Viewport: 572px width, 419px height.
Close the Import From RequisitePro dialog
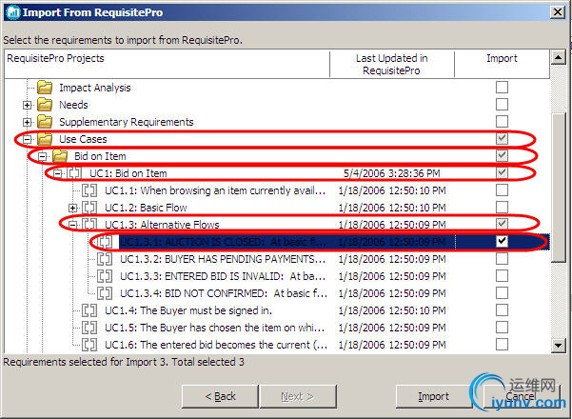click(558, 12)
